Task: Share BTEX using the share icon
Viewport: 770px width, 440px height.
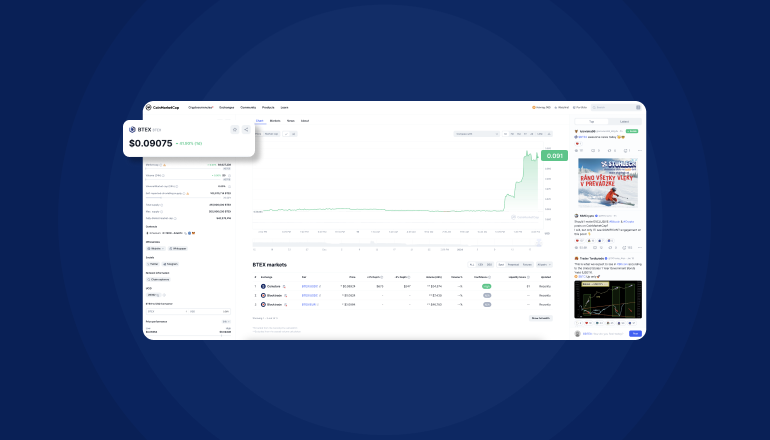Action: (x=246, y=130)
